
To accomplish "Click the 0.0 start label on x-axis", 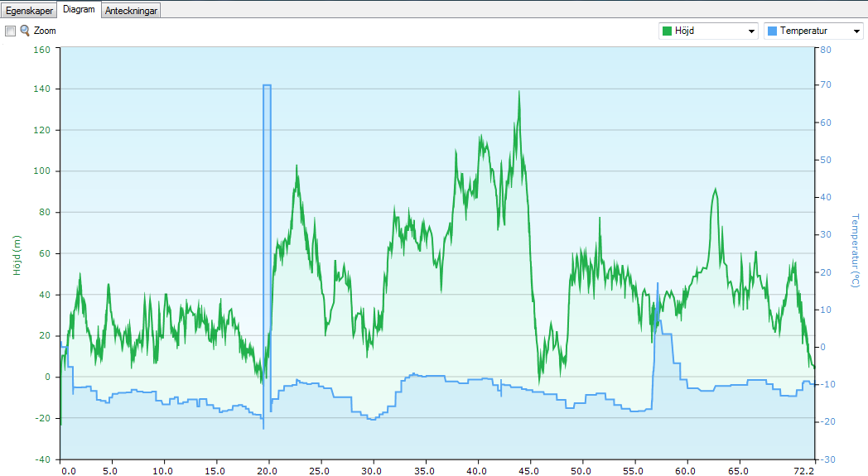I will pos(68,470).
